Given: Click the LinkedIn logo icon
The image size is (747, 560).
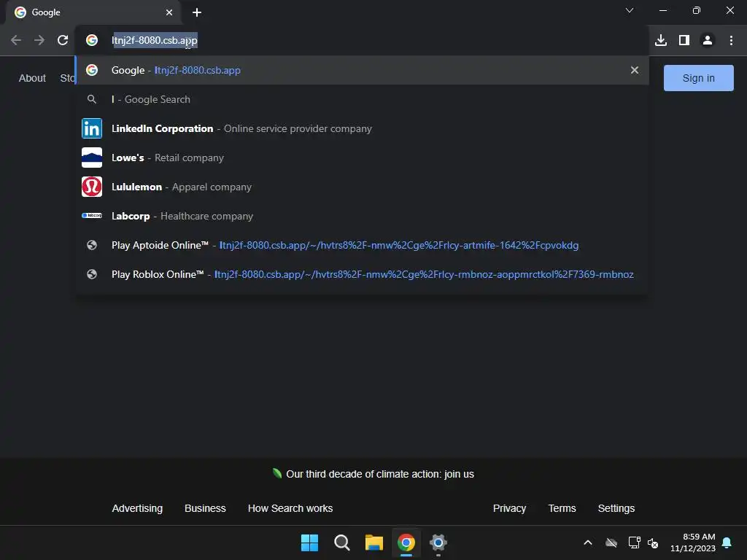Looking at the screenshot, I should [x=92, y=128].
